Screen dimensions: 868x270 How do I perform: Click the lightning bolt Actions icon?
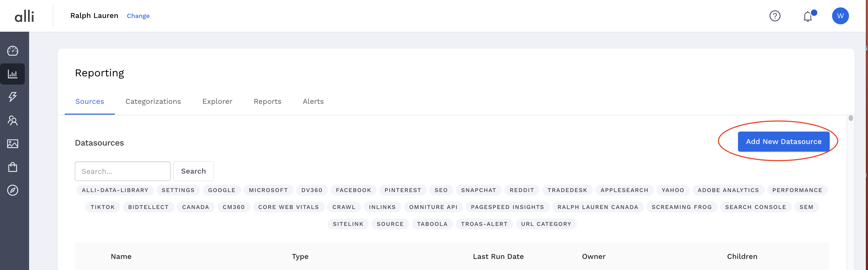click(12, 97)
